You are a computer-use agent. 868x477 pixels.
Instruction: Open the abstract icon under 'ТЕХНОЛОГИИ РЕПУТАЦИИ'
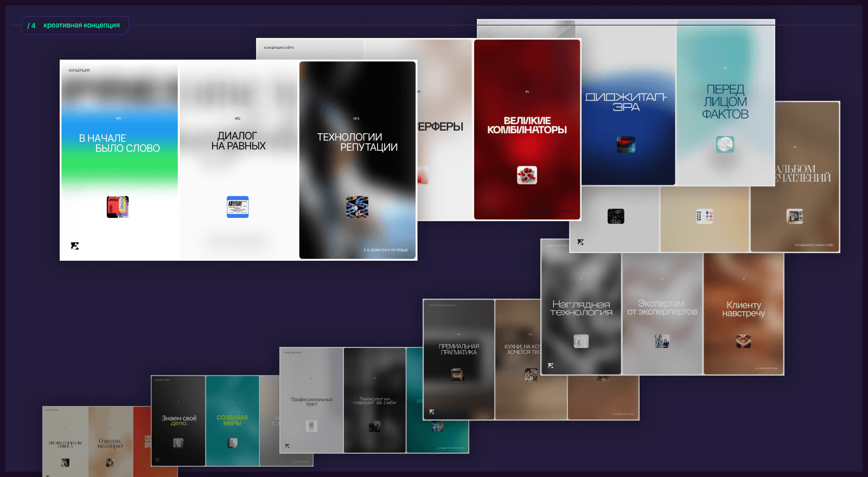(357, 207)
